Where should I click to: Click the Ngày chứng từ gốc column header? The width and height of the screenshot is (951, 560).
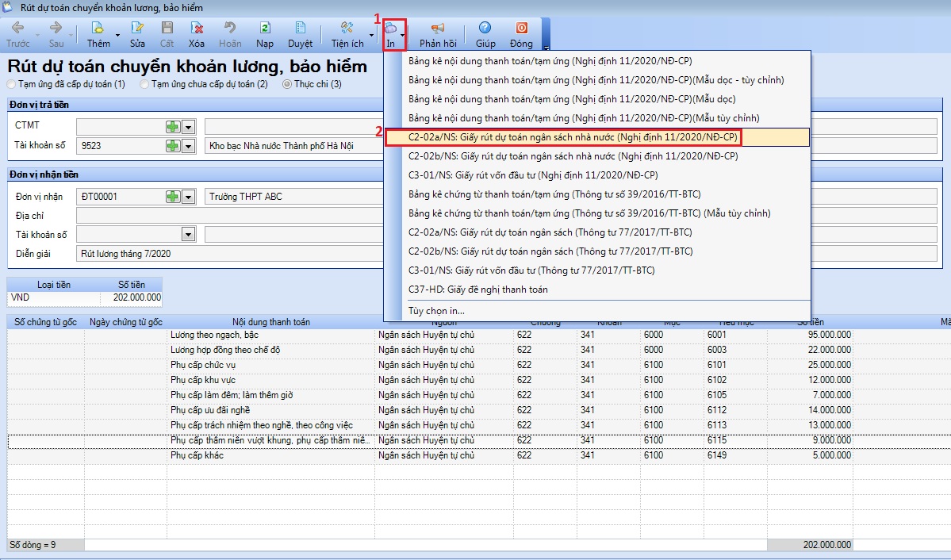tap(125, 322)
